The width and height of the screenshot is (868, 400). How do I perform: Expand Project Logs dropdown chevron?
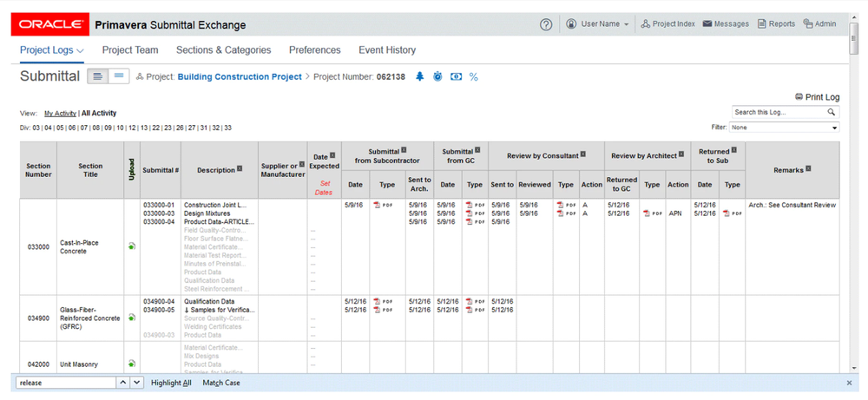[x=80, y=50]
